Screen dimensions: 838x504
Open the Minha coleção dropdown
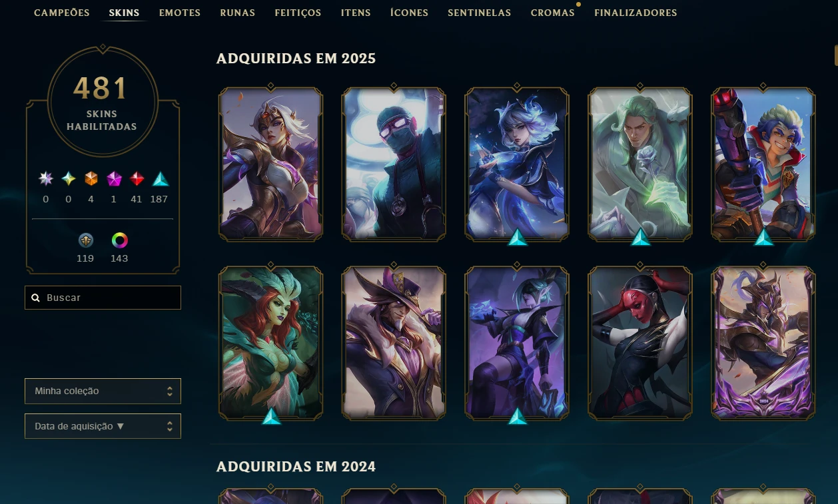[103, 391]
